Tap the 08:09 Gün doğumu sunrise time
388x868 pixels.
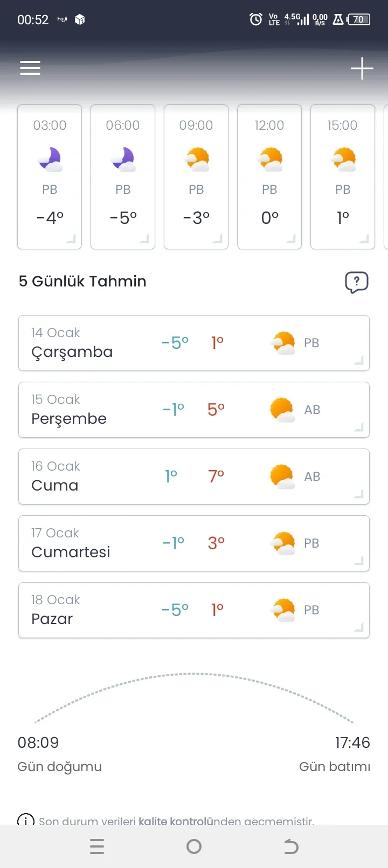pos(38,743)
